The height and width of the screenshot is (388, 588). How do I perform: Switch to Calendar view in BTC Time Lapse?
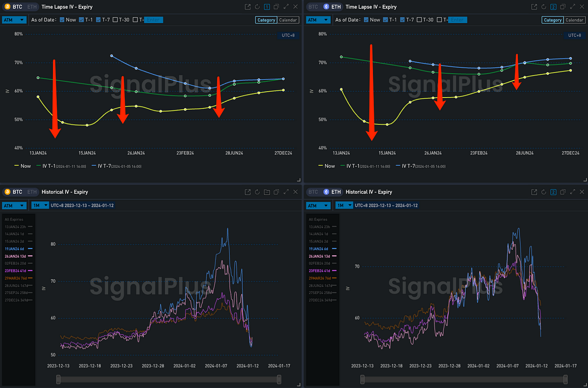288,20
